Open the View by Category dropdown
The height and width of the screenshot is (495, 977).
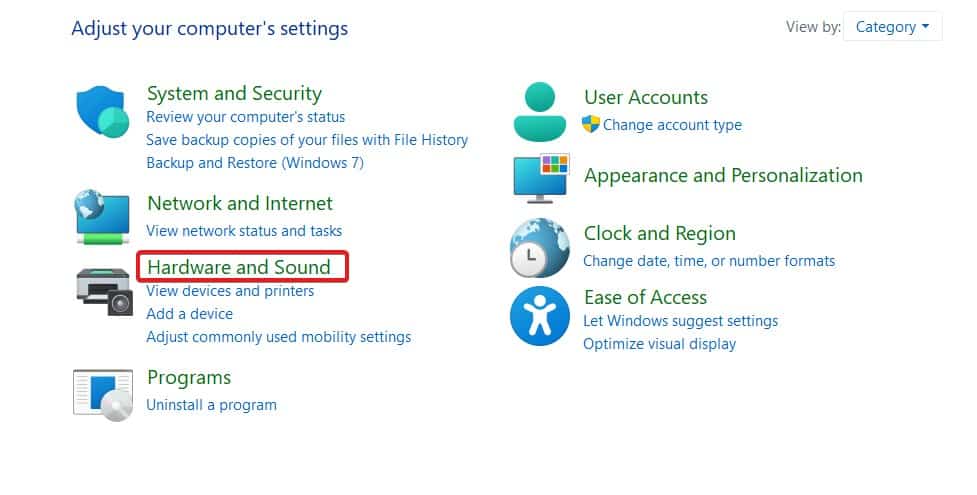click(892, 27)
